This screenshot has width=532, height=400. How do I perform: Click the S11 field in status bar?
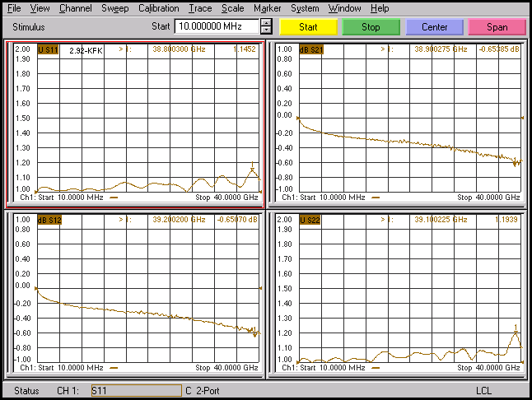(135, 390)
